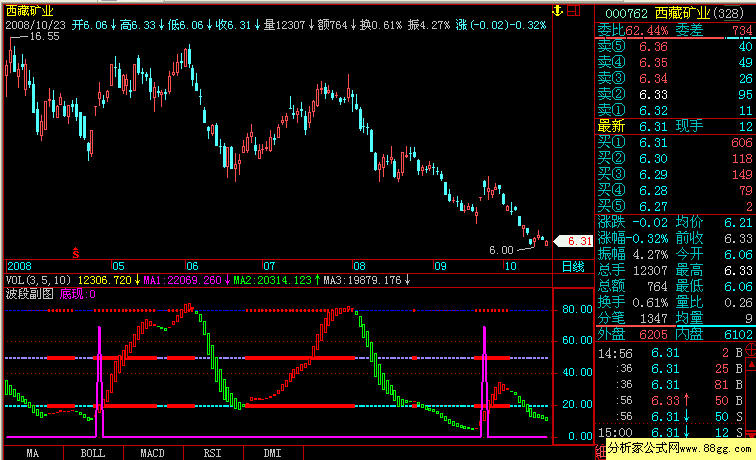The height and width of the screenshot is (460, 756).
Task: Click the magenta 底现:0 value
Action: click(x=78, y=294)
